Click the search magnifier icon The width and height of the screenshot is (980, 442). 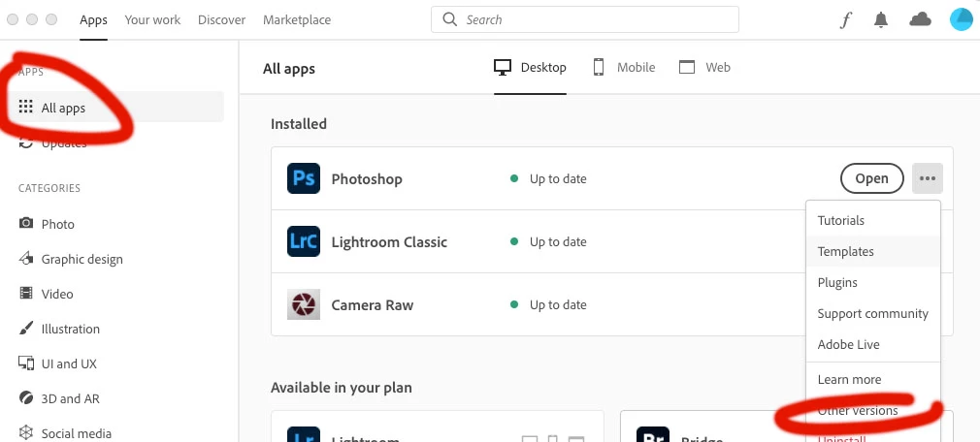click(449, 19)
